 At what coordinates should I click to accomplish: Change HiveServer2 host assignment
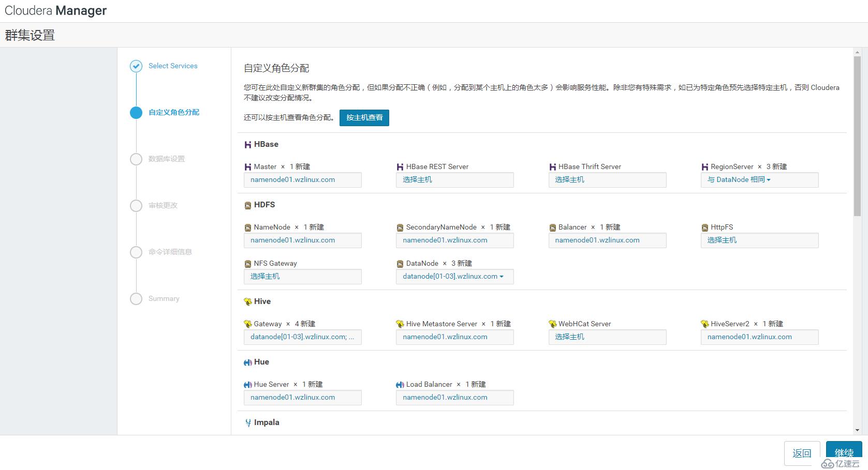(x=759, y=337)
